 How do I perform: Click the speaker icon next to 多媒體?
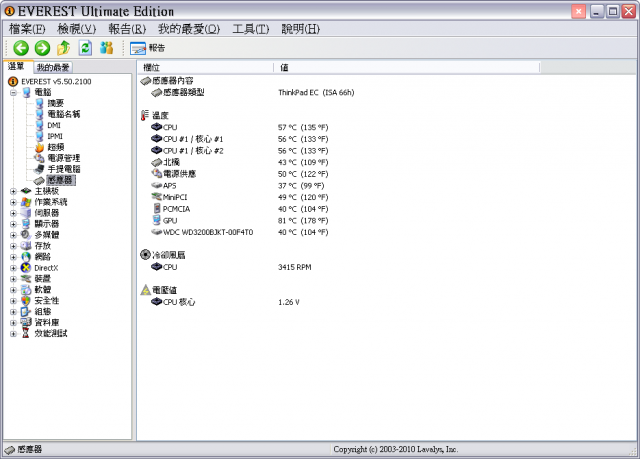tap(26, 235)
